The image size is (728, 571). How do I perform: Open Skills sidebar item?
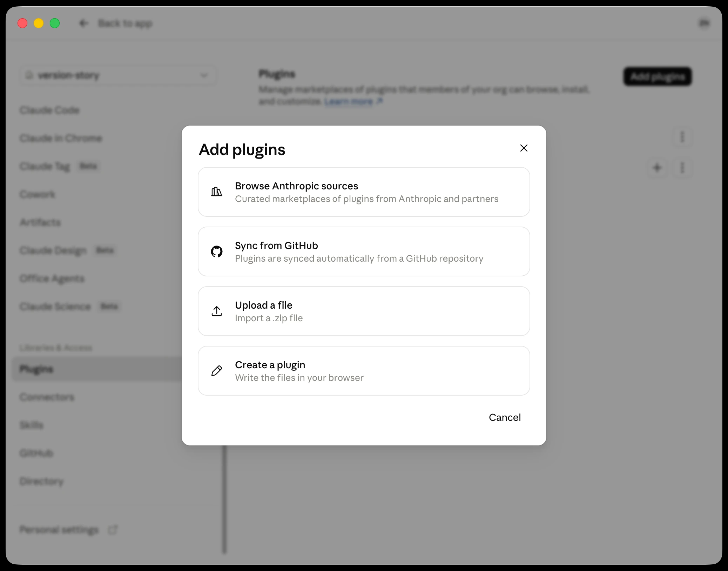point(31,425)
